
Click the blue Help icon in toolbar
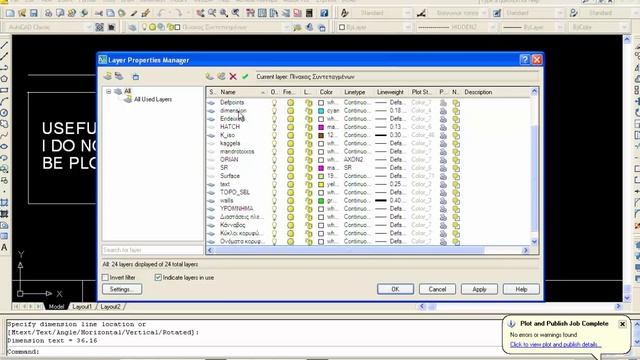click(x=324, y=13)
